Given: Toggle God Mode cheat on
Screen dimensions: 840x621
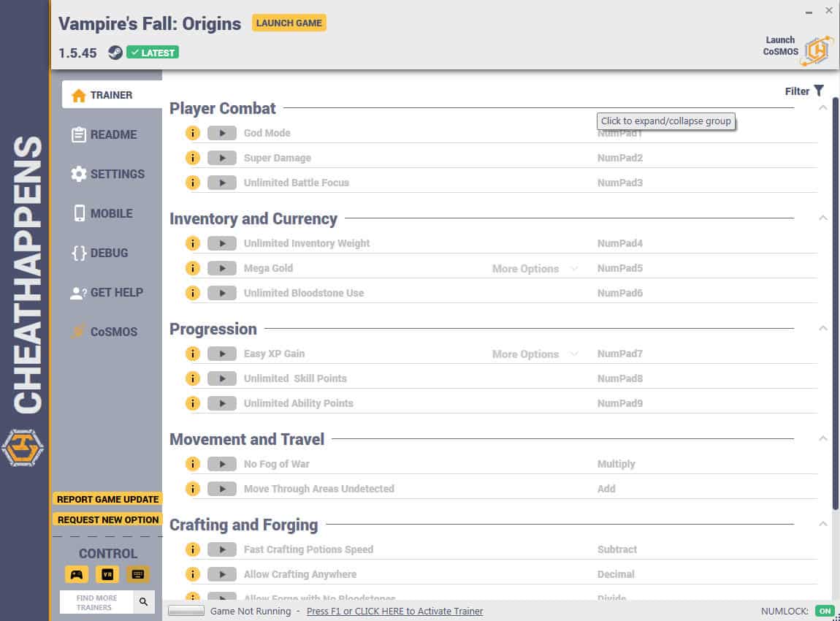Looking at the screenshot, I should point(222,133).
